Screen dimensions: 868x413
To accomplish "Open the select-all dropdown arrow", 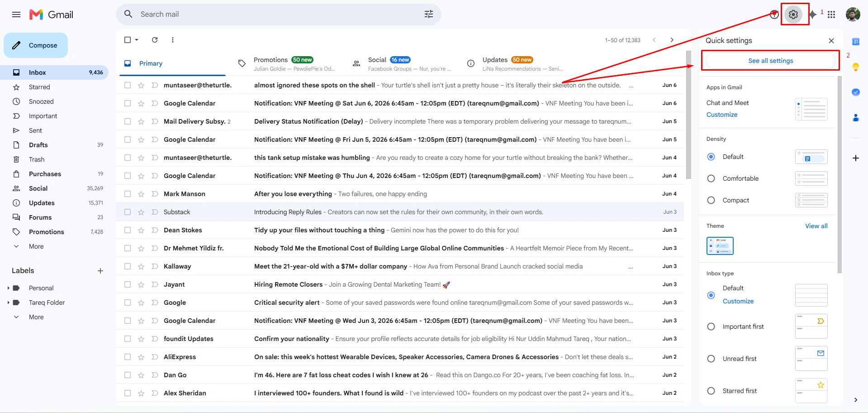I will pos(137,40).
